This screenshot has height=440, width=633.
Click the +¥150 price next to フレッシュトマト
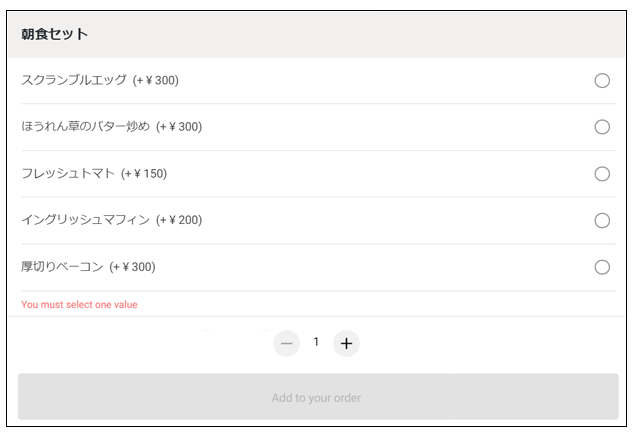pyautogui.click(x=144, y=174)
